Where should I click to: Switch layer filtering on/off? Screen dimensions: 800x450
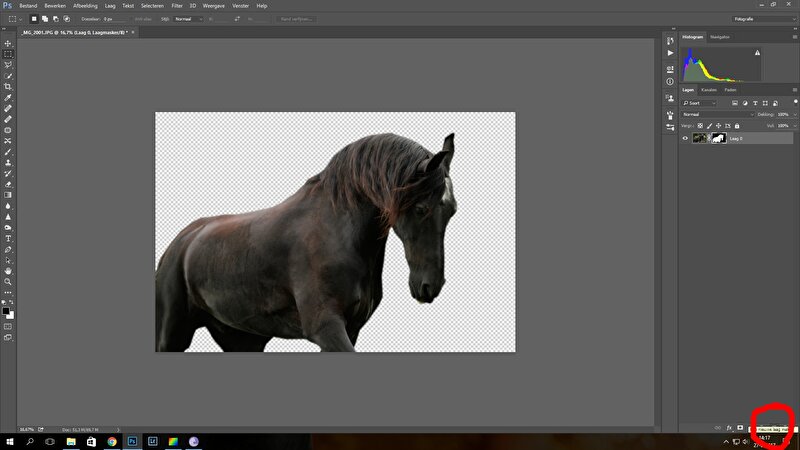point(795,102)
